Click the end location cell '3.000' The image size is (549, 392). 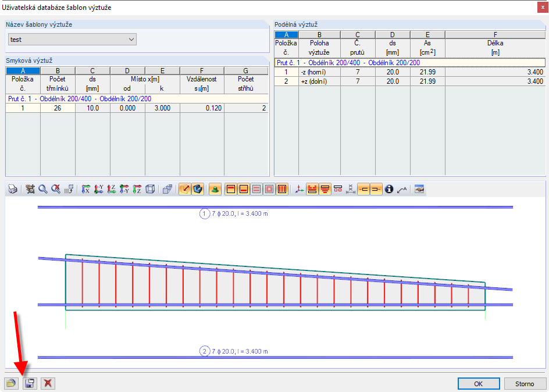(162, 108)
